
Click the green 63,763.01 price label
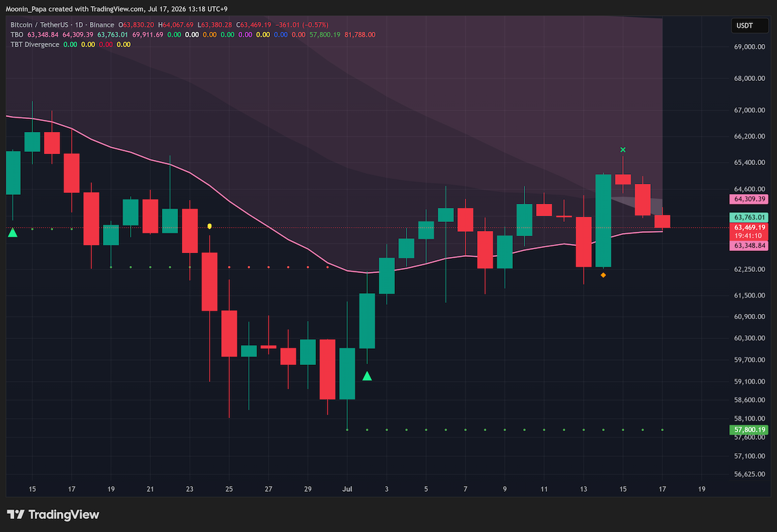pos(749,217)
